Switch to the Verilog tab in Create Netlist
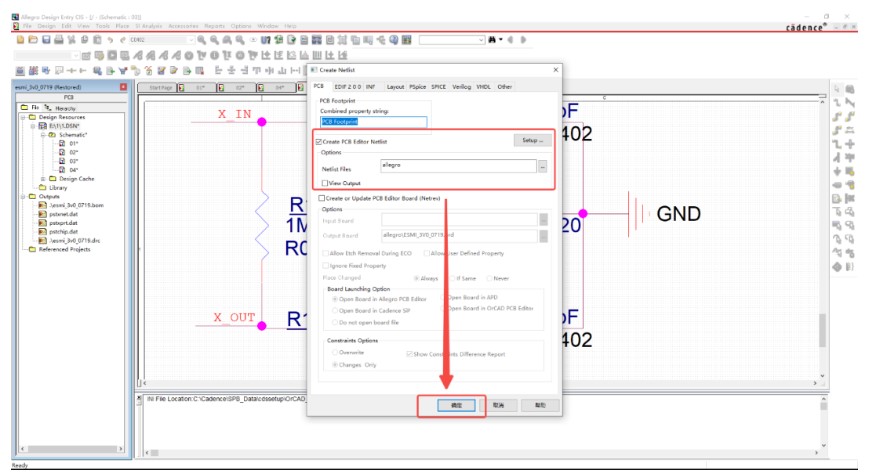 click(462, 87)
